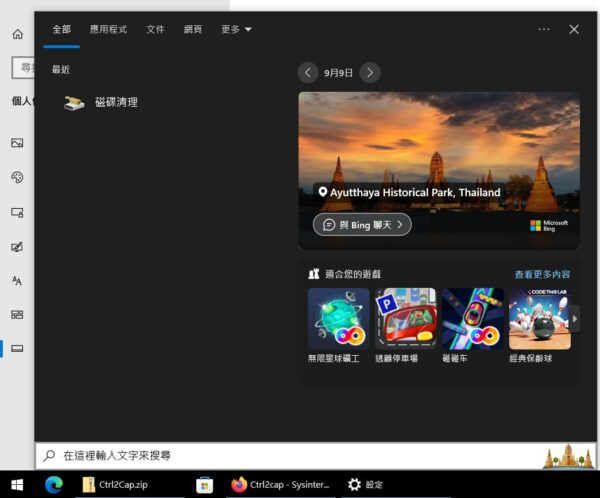Click Ayutthaya Historical Park location label
The width and height of the screenshot is (600, 498).
409,192
